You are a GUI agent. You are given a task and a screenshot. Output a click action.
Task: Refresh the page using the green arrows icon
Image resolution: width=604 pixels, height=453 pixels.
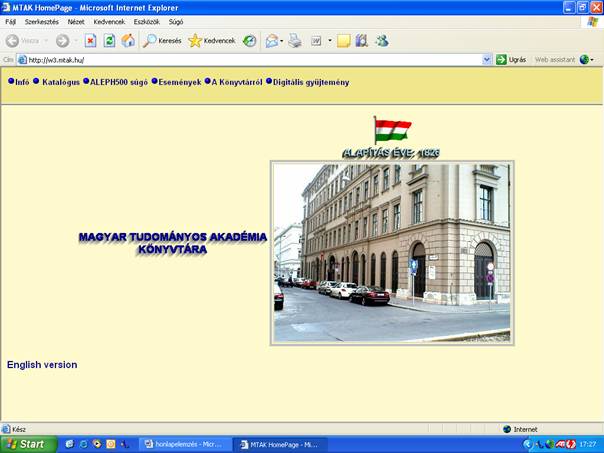109,40
